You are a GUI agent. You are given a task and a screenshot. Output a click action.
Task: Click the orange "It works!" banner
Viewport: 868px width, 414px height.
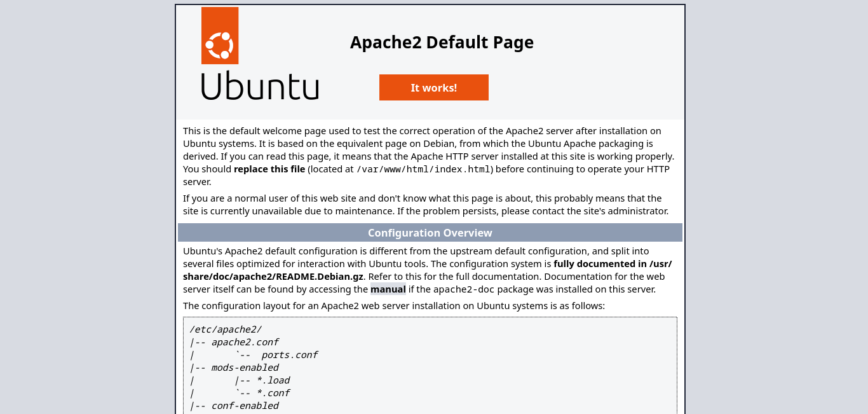tap(434, 88)
